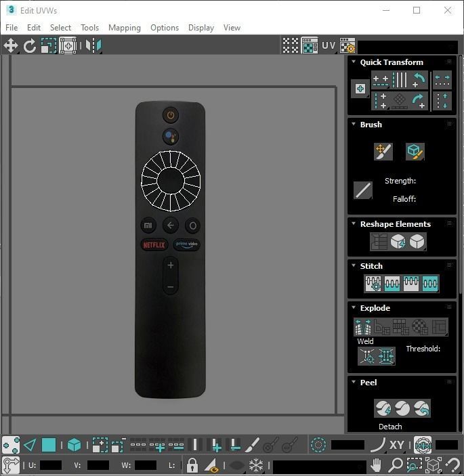
Task: Toggle Soft Selection circle icon
Action: [318, 446]
